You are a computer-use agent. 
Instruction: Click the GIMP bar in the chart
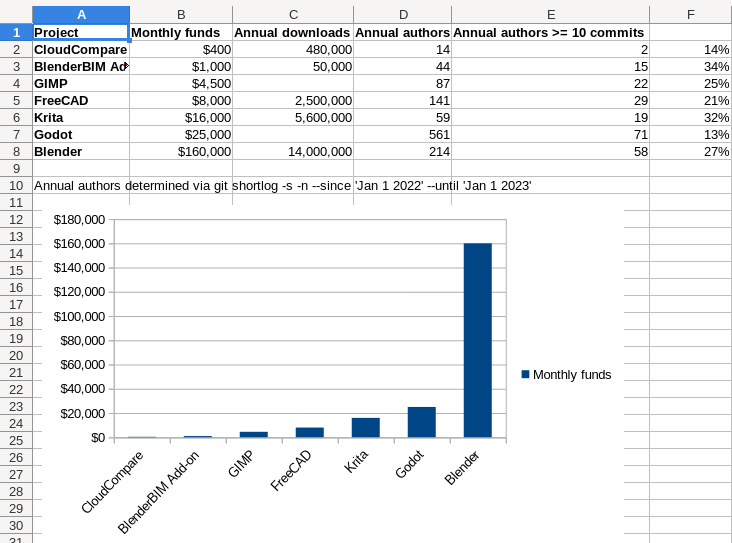tap(253, 435)
